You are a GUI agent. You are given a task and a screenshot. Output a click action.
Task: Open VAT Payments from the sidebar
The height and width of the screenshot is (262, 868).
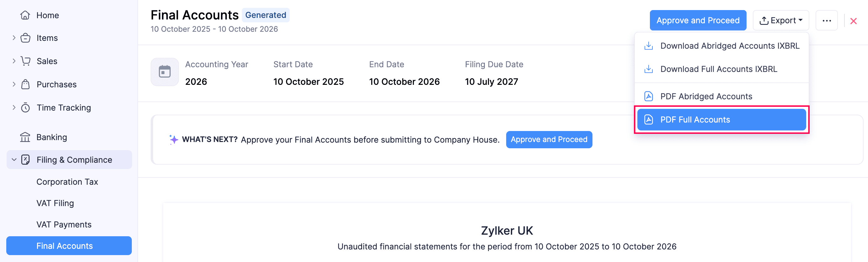point(64,224)
